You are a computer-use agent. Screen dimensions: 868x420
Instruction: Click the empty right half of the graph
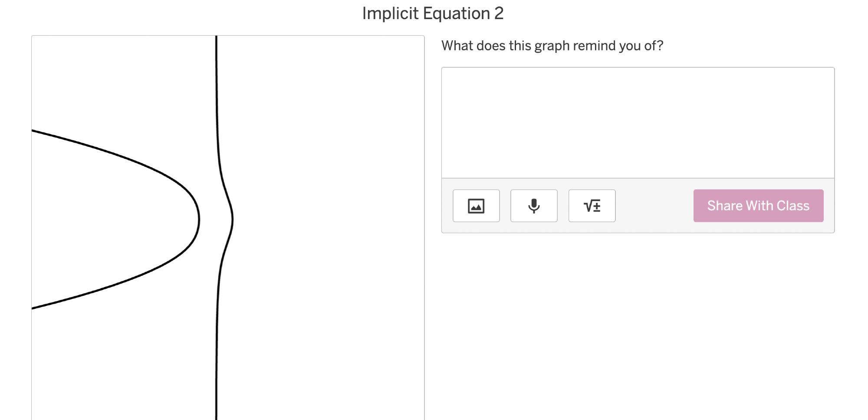tap(330, 217)
